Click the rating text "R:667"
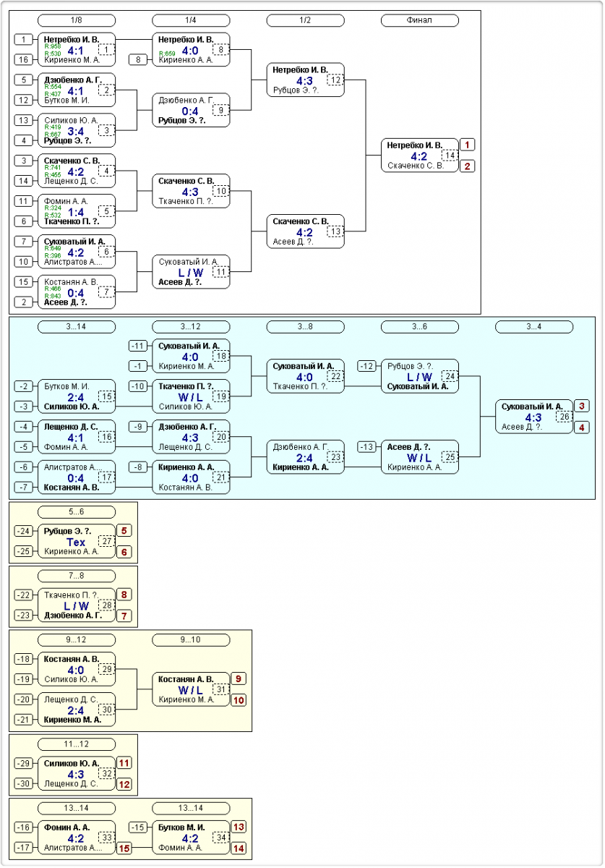605x868 pixels. point(53,135)
